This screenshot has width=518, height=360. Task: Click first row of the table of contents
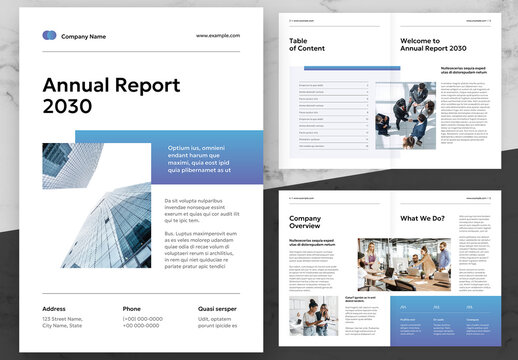334,85
